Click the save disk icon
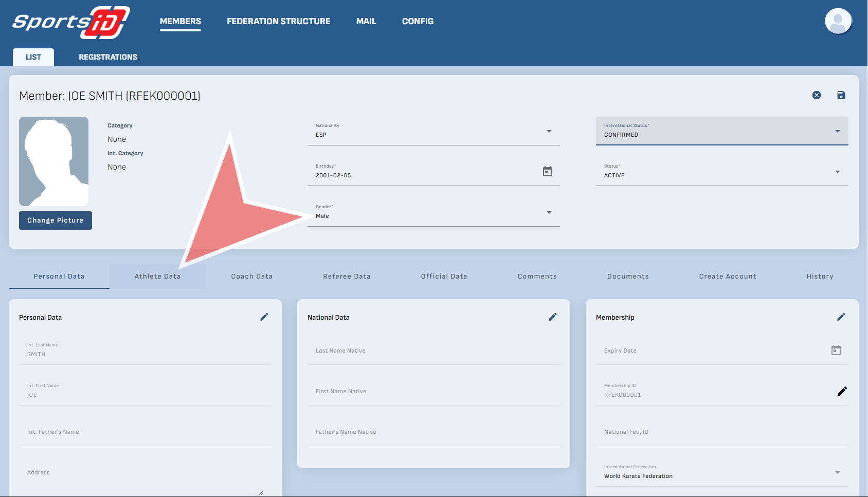Viewport: 868px width, 497px height. tap(841, 95)
